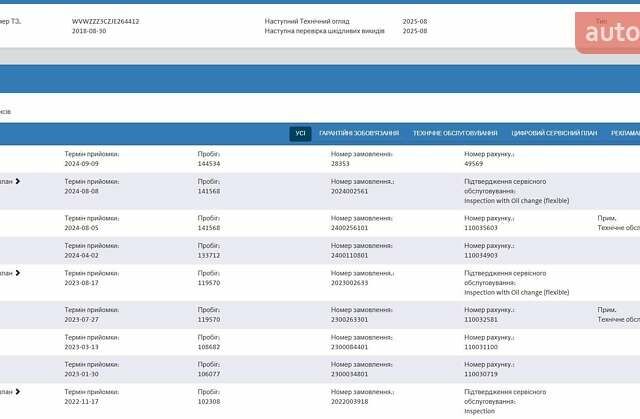640x419 pixels.
Task: Expand the chevron on the 2024-08-08 row
Action: pos(17,182)
